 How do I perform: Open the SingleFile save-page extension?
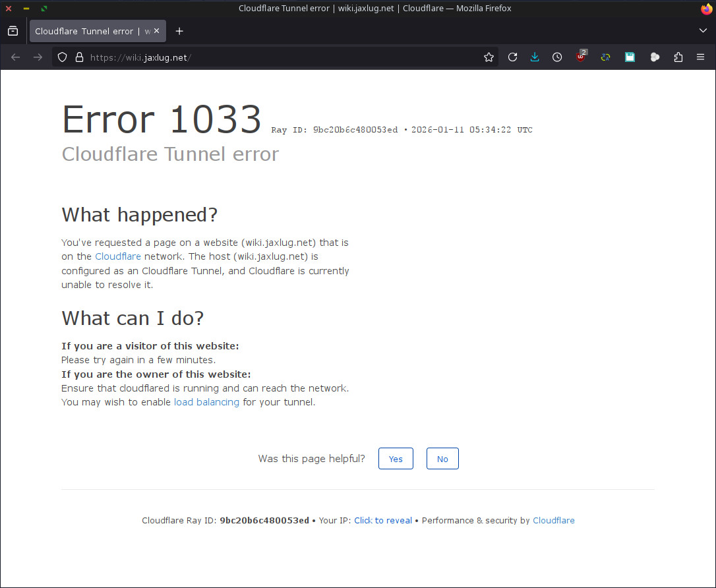pyautogui.click(x=630, y=57)
